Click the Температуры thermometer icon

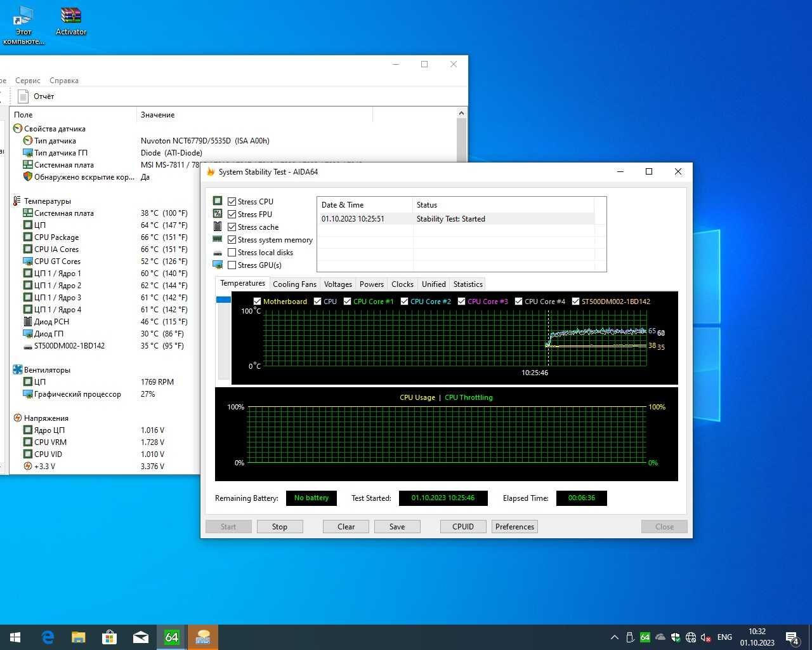[17, 201]
